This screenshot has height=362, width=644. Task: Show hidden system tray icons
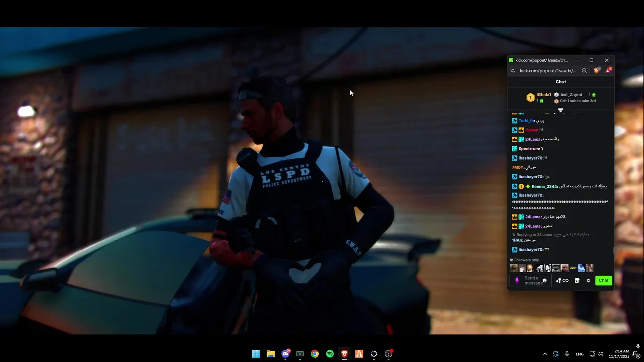(545, 354)
